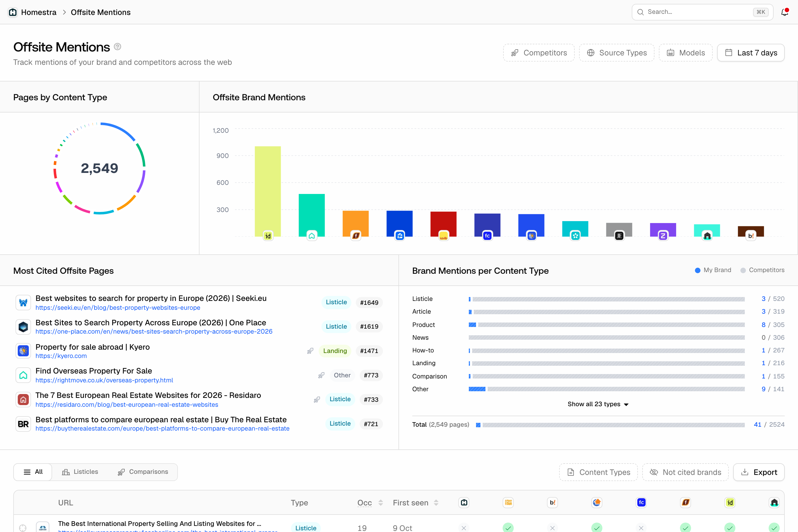Click the yellow-green 'id' bar in chart
Screen dimensions: 798x532
268,191
